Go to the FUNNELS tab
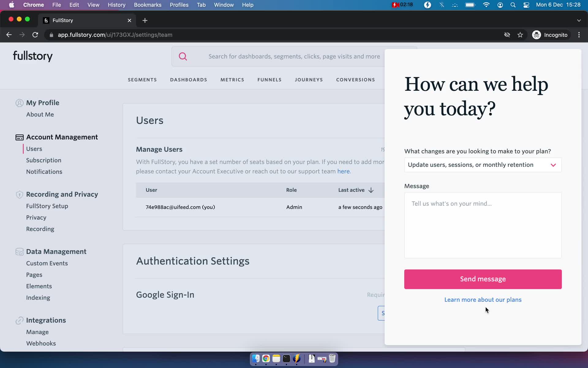This screenshot has height=368, width=588. pyautogui.click(x=269, y=80)
